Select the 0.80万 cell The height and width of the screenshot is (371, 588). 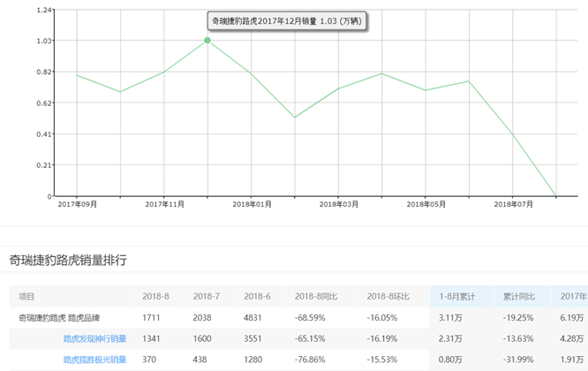coord(450,360)
